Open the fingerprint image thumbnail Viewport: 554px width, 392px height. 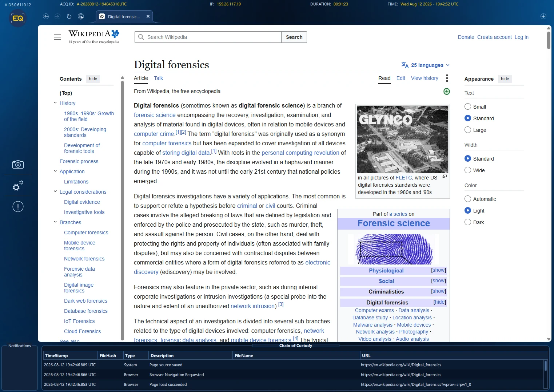[x=394, y=248]
